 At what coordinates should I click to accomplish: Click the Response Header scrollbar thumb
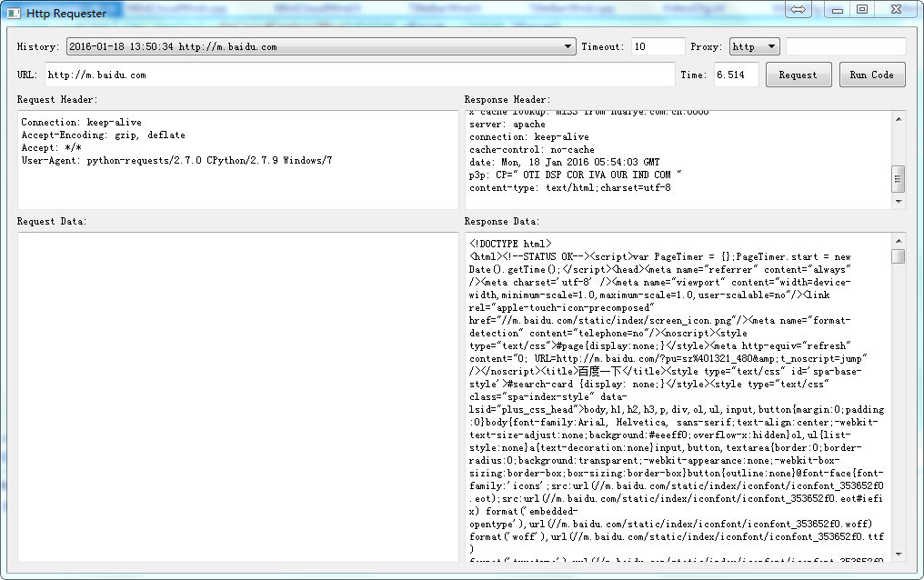click(x=899, y=179)
